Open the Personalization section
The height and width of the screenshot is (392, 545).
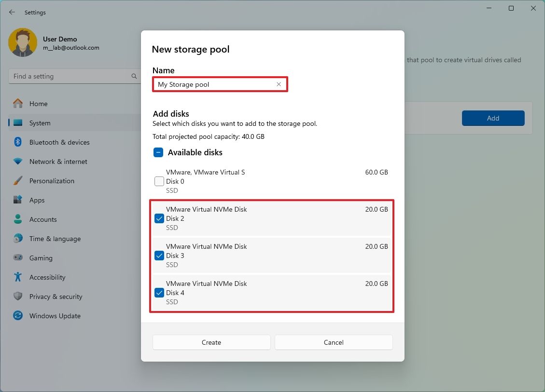coord(52,181)
